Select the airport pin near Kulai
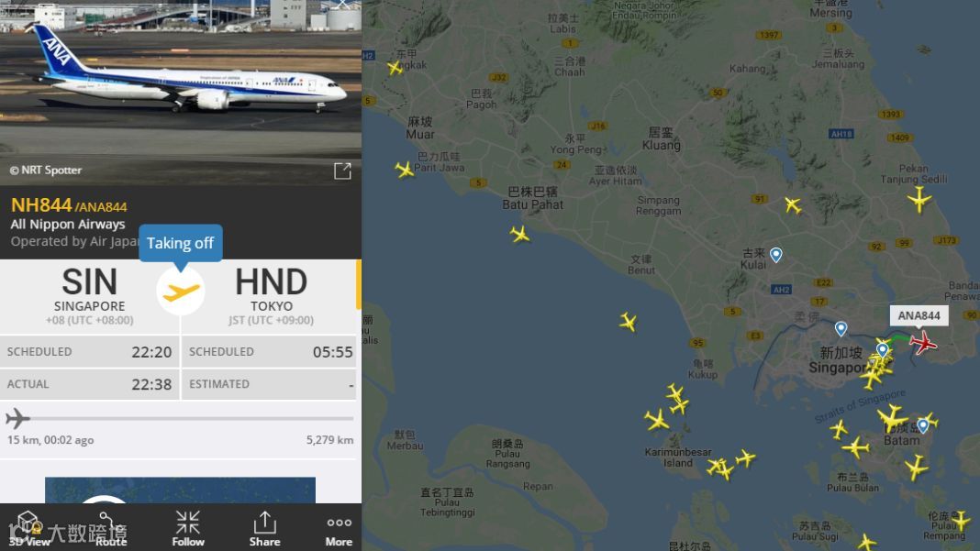Viewport: 980px width, 551px height. click(x=775, y=254)
